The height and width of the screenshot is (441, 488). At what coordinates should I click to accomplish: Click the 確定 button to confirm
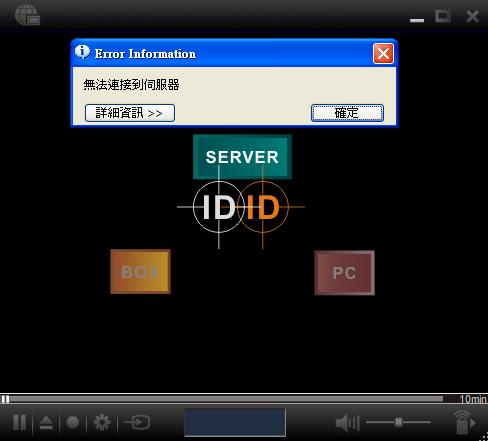[x=347, y=113]
